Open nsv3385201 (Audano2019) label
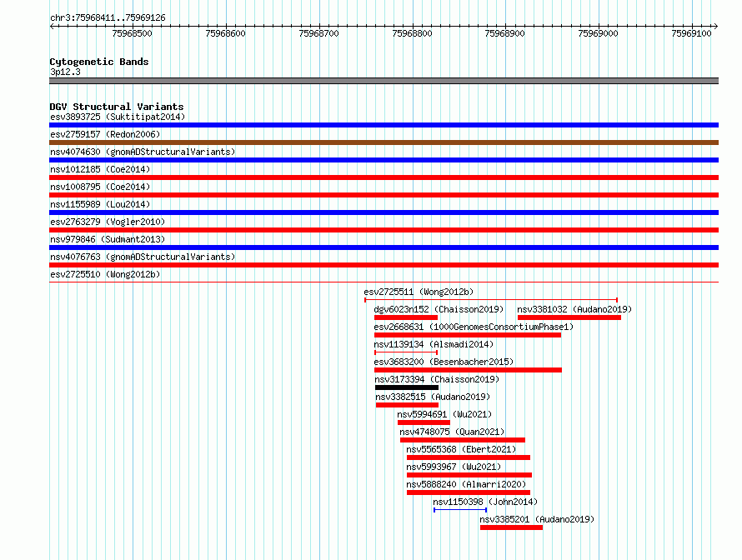Screen dimensions: 742x560 click(537, 519)
